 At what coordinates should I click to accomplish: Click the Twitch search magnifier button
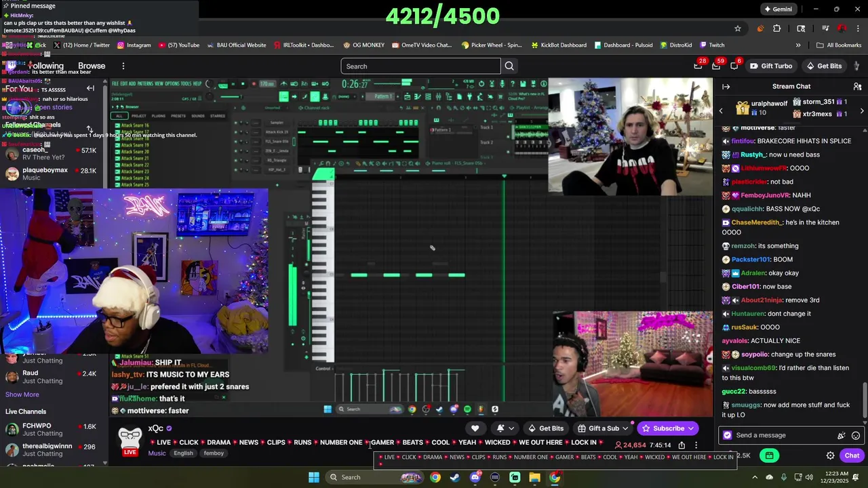coord(509,66)
